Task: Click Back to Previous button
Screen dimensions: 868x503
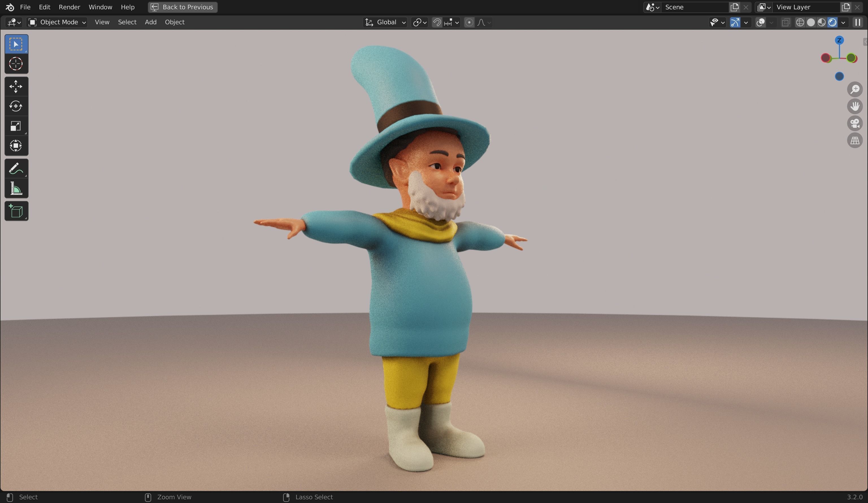Action: point(183,7)
